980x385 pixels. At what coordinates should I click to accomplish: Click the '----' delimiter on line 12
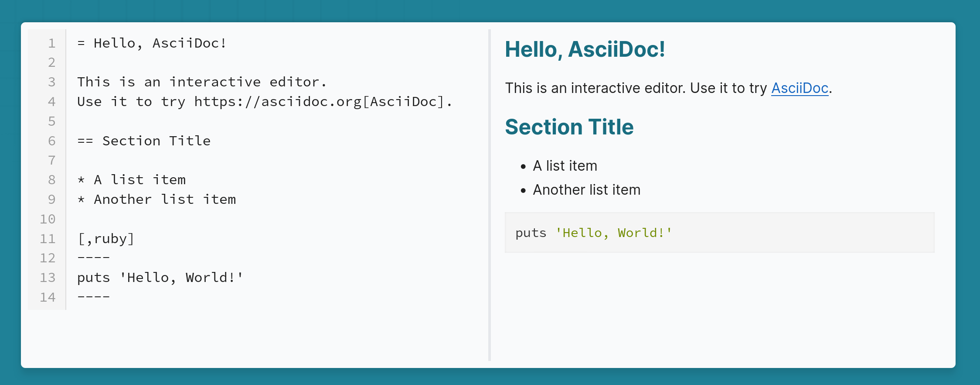click(x=93, y=258)
